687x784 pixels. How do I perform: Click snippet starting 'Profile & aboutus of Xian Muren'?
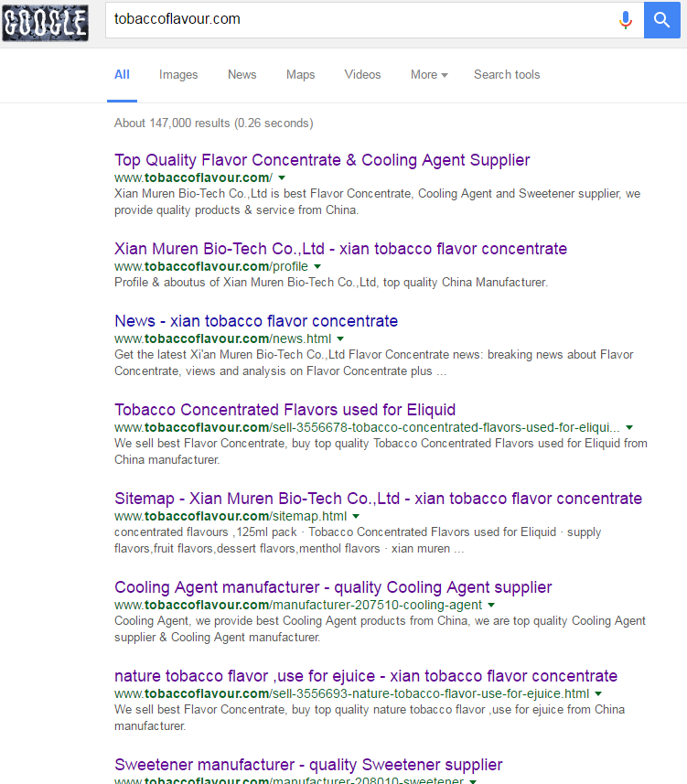click(x=331, y=283)
